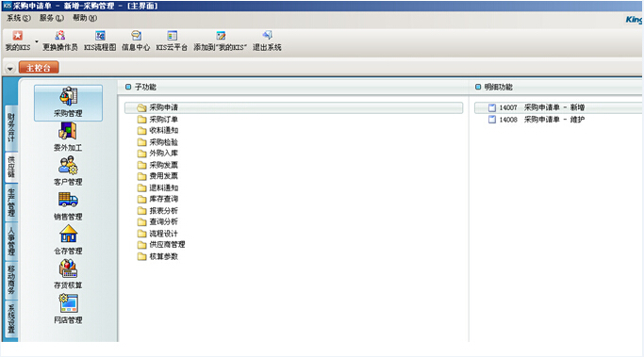Select 客户管理 module icon
The height and width of the screenshot is (357, 644).
[x=68, y=171]
